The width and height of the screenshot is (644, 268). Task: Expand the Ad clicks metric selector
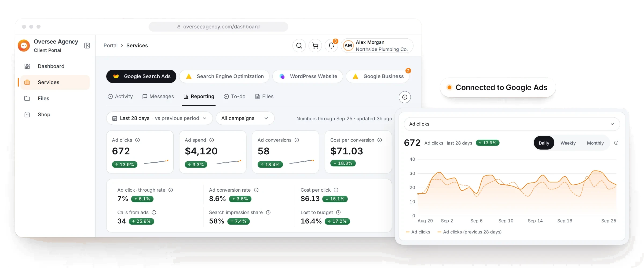(x=512, y=124)
